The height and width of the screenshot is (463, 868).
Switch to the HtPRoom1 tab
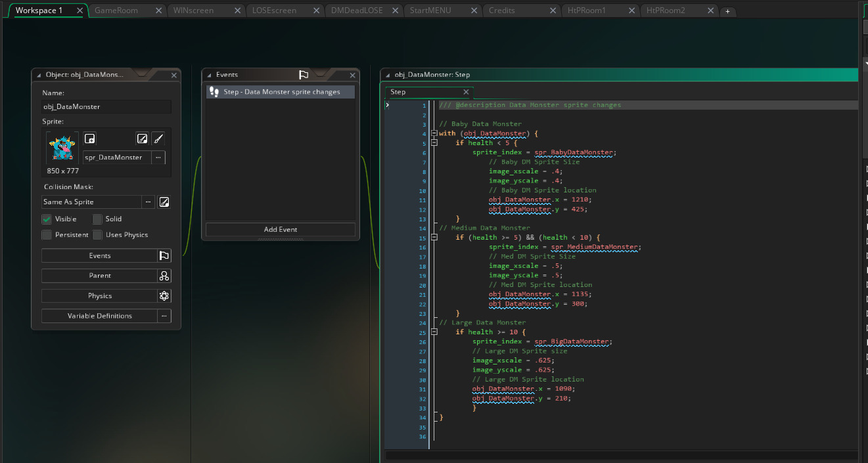point(587,11)
